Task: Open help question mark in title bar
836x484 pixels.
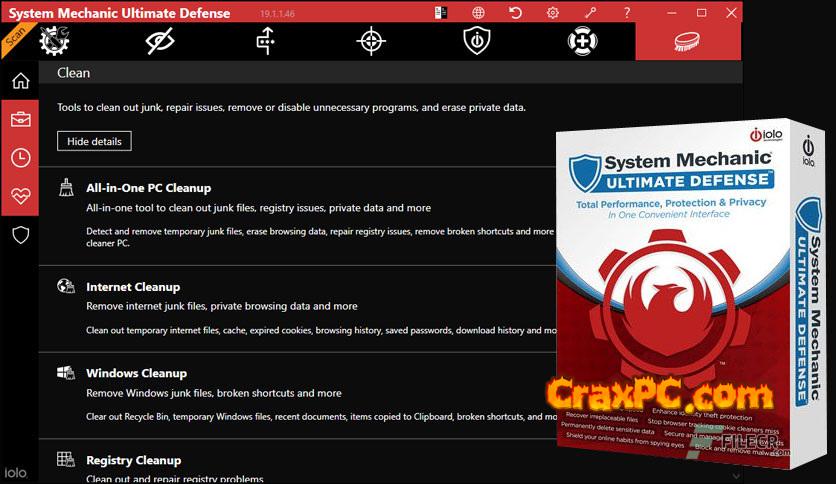Action: 627,13
